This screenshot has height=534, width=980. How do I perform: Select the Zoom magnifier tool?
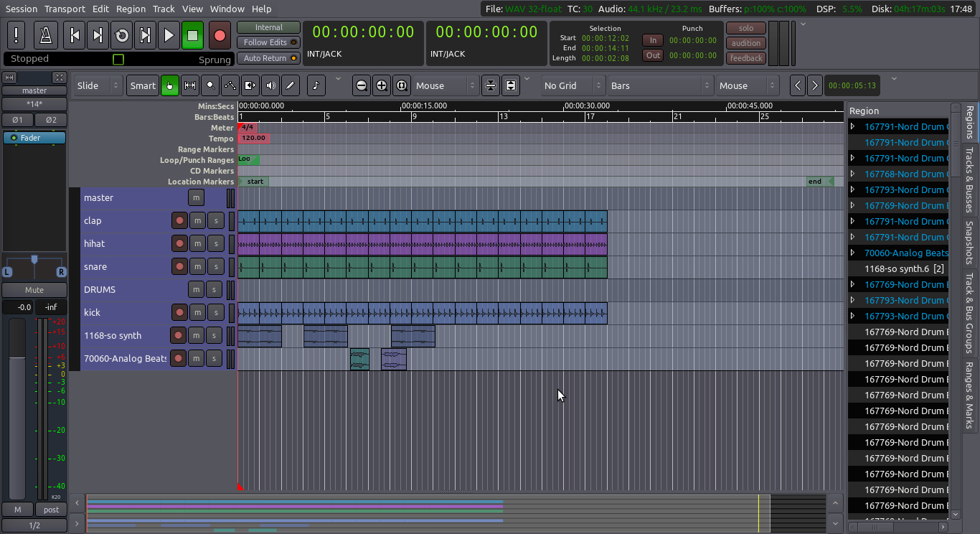point(210,85)
